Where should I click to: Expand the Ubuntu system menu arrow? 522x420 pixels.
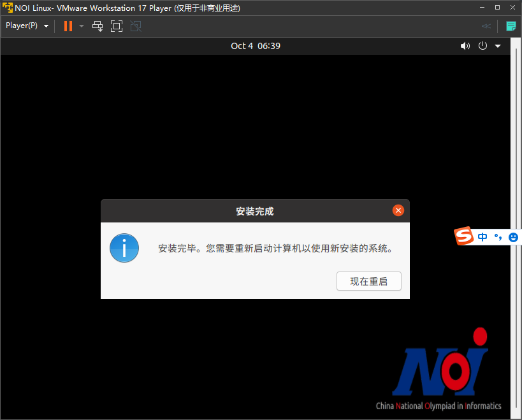click(x=498, y=46)
